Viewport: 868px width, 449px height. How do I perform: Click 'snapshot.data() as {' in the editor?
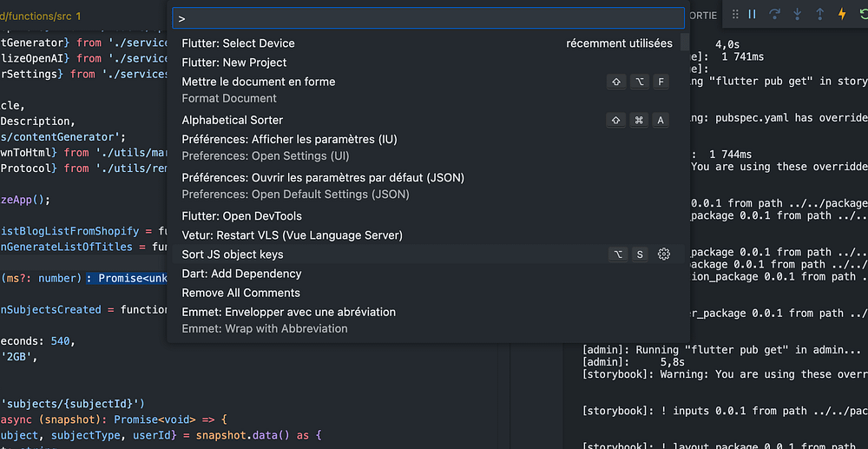point(259,436)
